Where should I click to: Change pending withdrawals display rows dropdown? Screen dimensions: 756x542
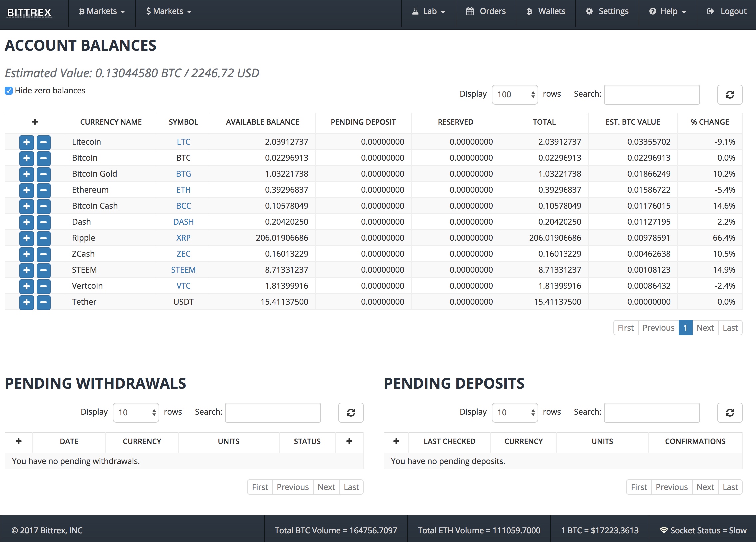coord(136,413)
